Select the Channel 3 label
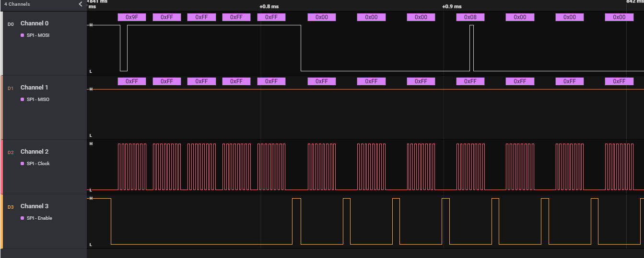This screenshot has height=258, width=644. [35, 206]
